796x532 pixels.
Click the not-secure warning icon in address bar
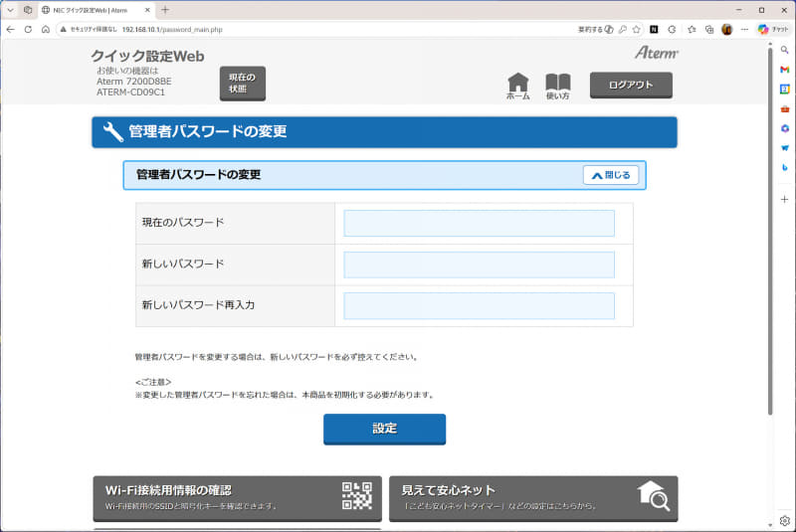tap(64, 30)
